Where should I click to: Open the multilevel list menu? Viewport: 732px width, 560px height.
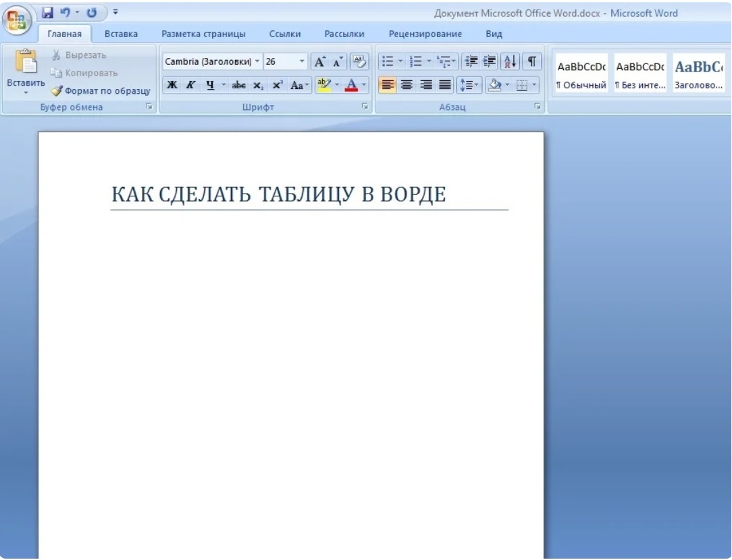point(446,61)
